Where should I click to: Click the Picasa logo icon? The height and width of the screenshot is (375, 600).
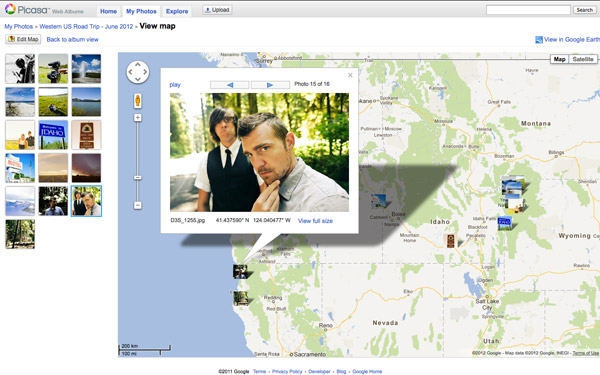[10, 9]
